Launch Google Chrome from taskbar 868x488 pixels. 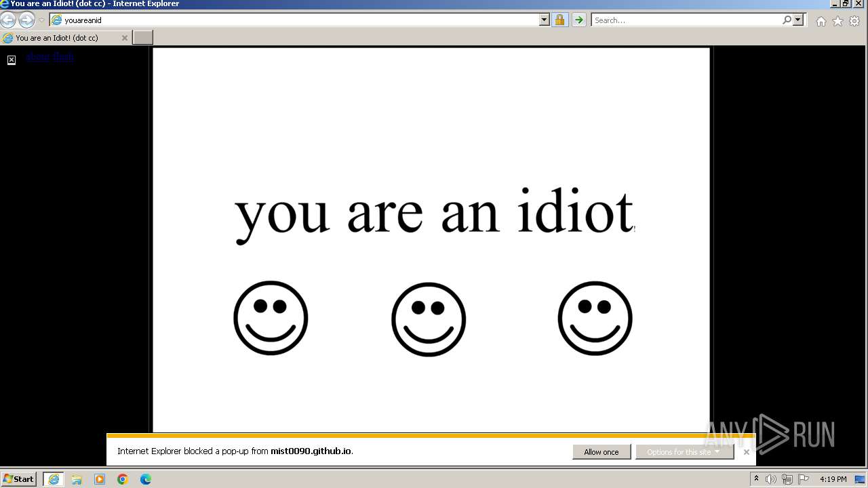click(x=123, y=479)
